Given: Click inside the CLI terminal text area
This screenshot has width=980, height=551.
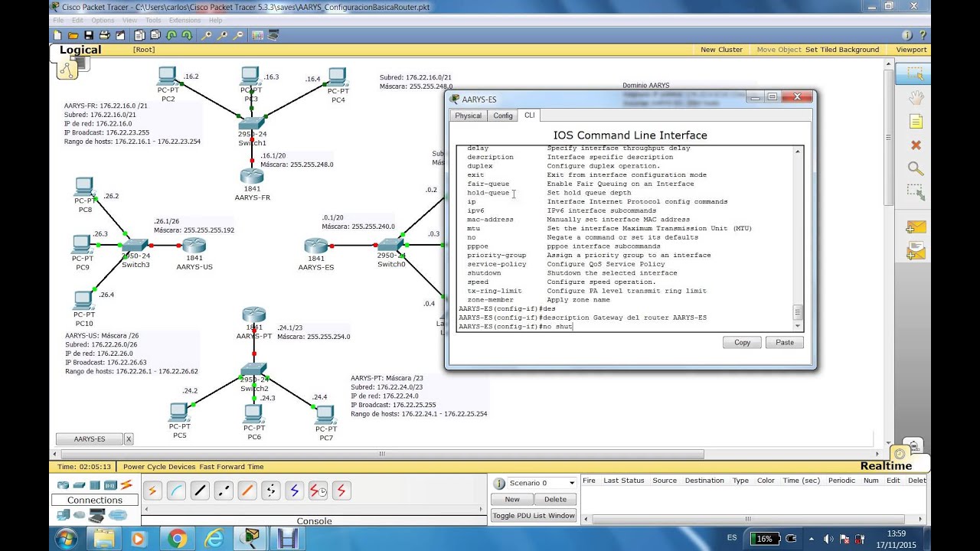Looking at the screenshot, I should [x=624, y=237].
